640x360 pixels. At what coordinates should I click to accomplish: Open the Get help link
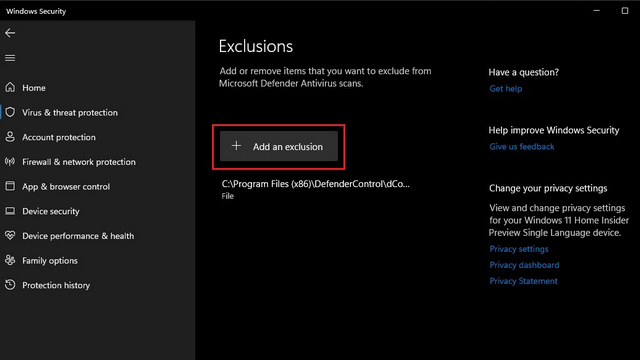pos(506,89)
